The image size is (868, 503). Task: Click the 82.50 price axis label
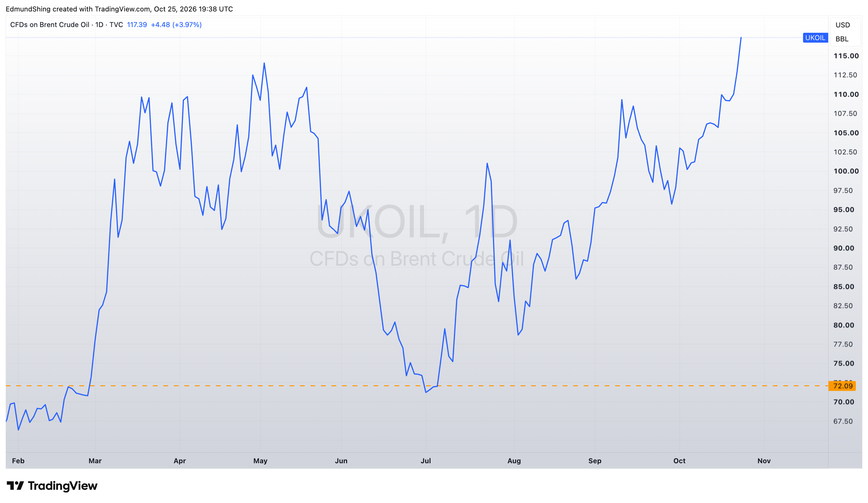[843, 306]
